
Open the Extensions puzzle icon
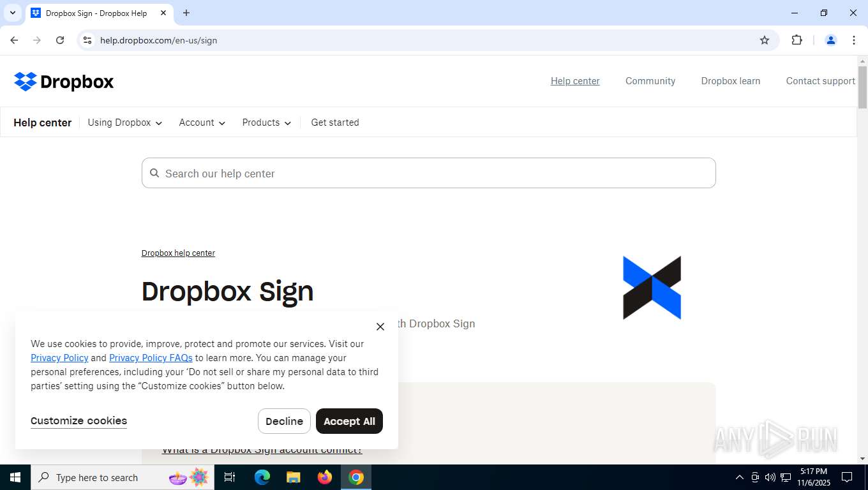tap(797, 40)
